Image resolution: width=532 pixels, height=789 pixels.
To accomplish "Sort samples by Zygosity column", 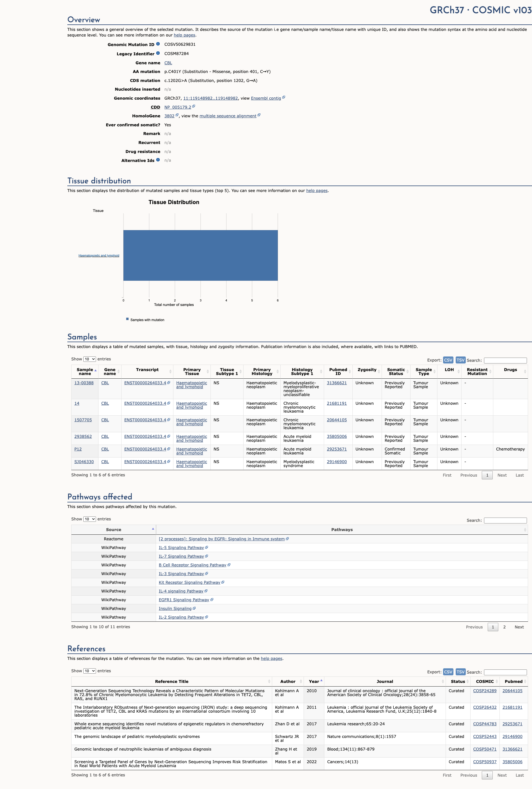I will pos(367,372).
